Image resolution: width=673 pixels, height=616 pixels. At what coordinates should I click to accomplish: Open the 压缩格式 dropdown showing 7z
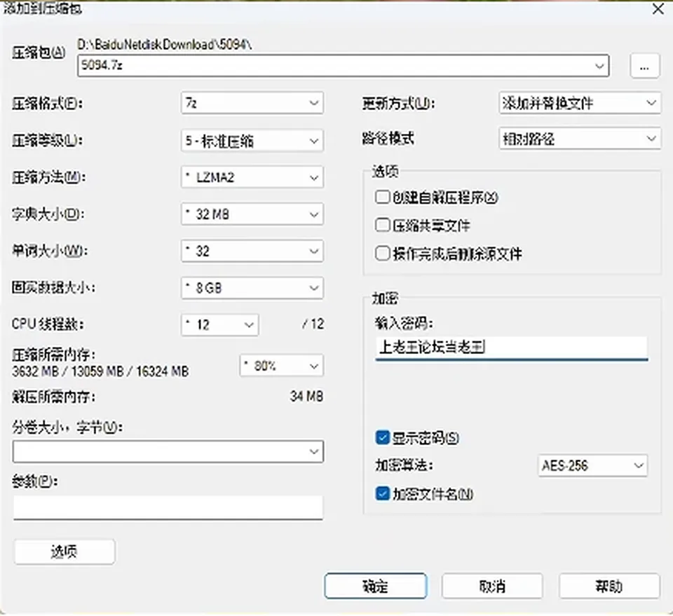252,103
